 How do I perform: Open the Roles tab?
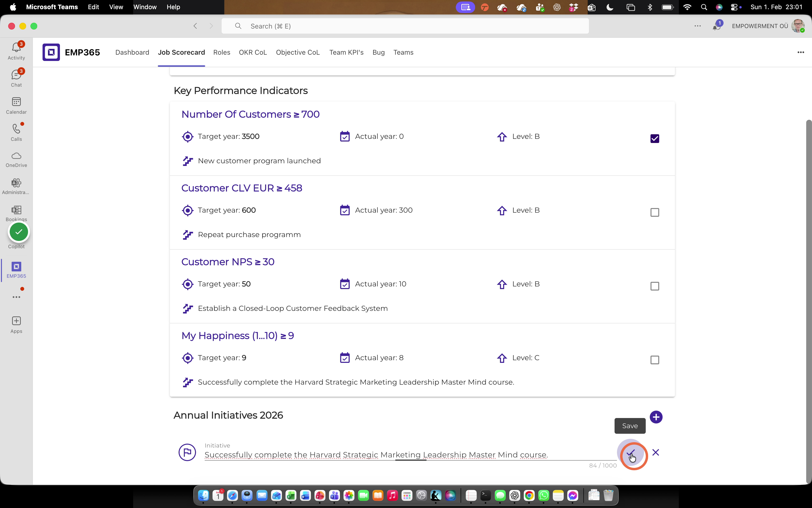tap(222, 52)
